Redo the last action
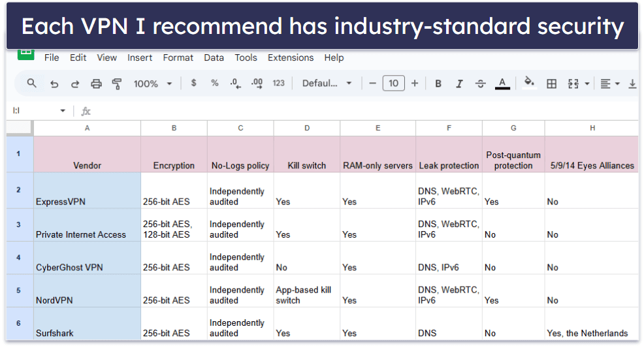 click(x=74, y=84)
